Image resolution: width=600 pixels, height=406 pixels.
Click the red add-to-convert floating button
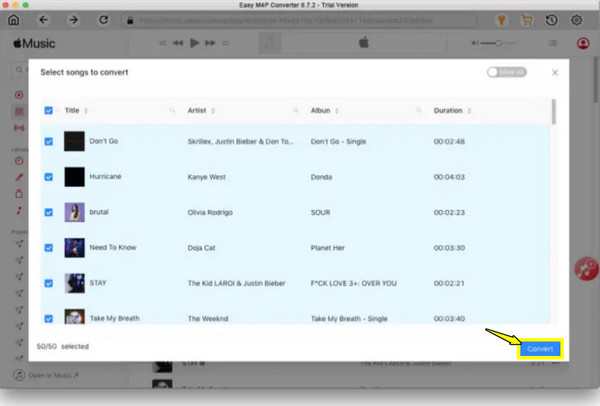(586, 269)
